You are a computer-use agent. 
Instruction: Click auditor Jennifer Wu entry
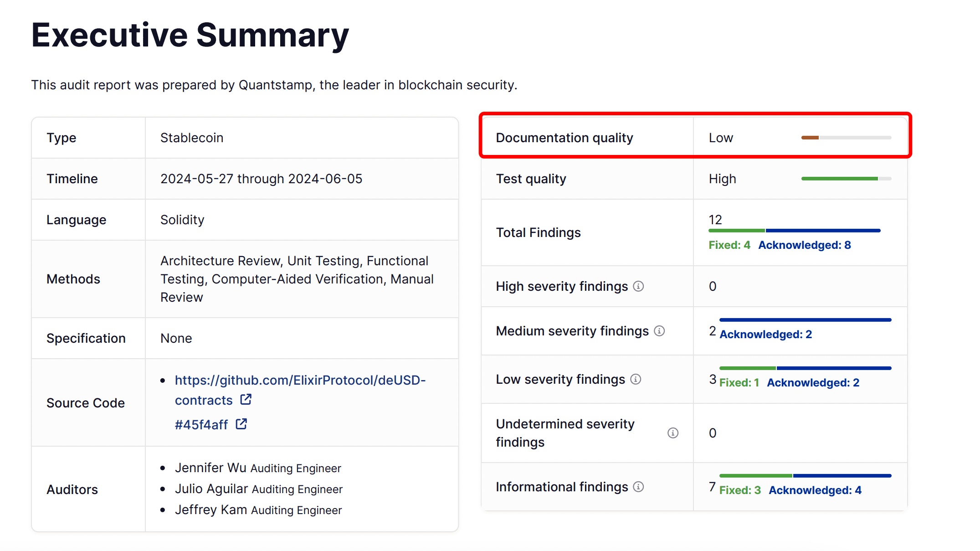click(258, 468)
